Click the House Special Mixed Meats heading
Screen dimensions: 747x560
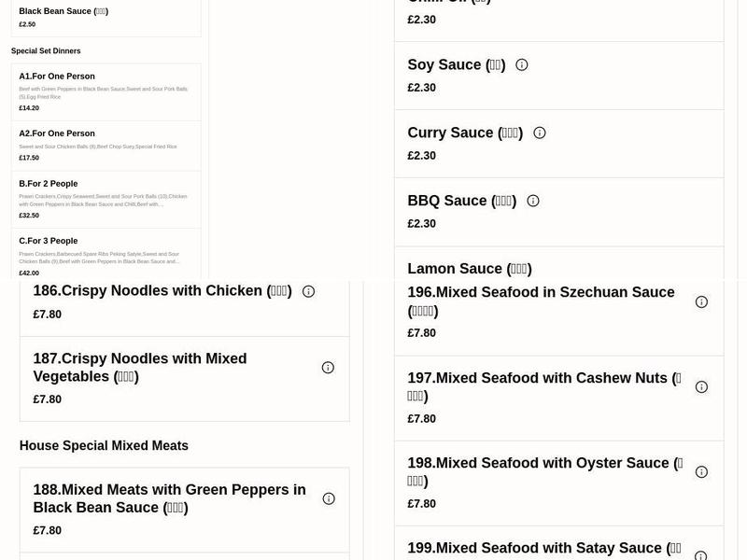pyautogui.click(x=103, y=445)
